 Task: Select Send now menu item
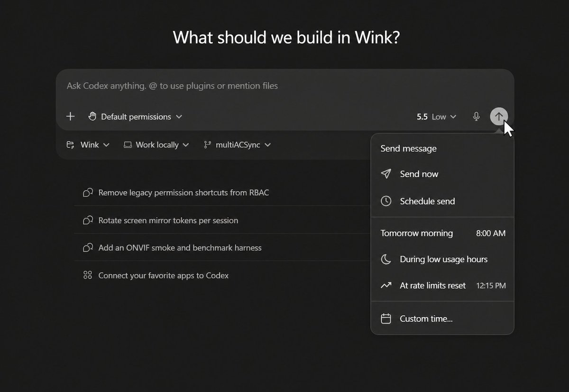coord(442,174)
